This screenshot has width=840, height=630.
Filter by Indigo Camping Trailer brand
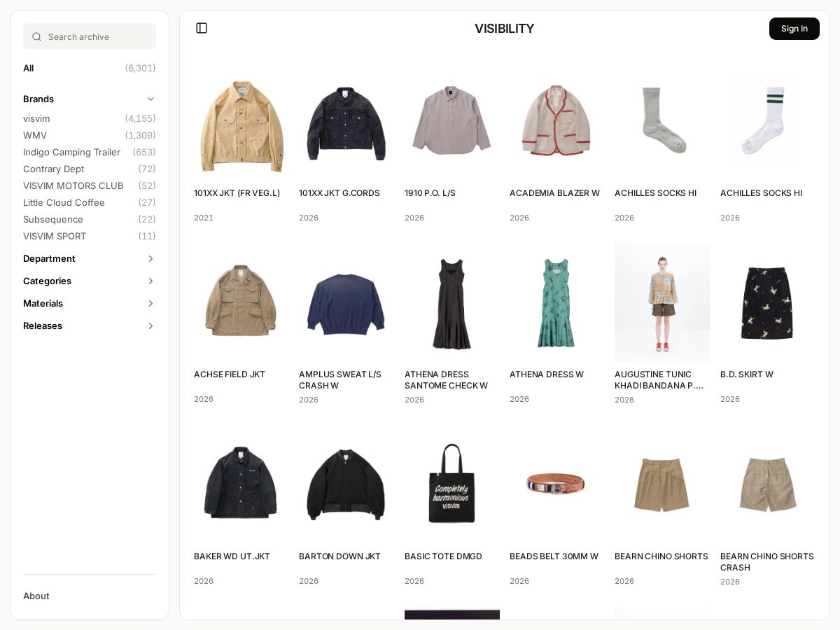coord(90,152)
